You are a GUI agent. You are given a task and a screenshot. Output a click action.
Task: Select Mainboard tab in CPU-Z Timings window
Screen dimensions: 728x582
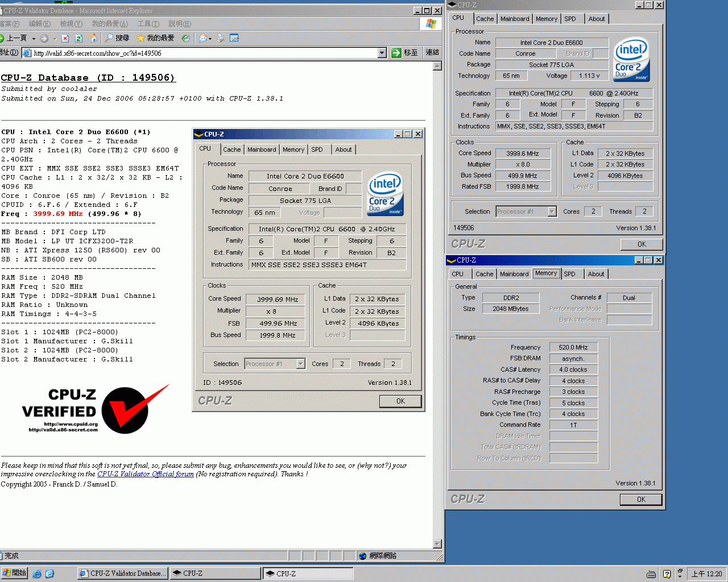click(x=514, y=274)
